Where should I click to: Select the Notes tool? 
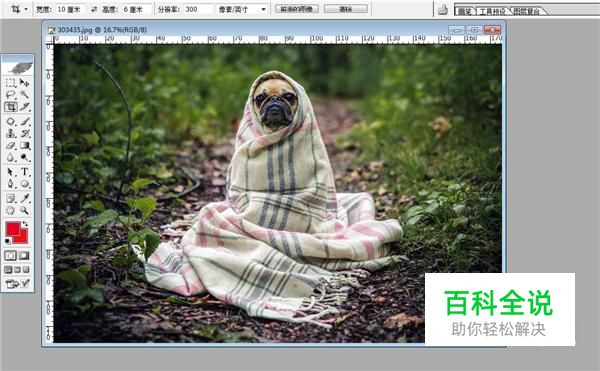(11, 198)
